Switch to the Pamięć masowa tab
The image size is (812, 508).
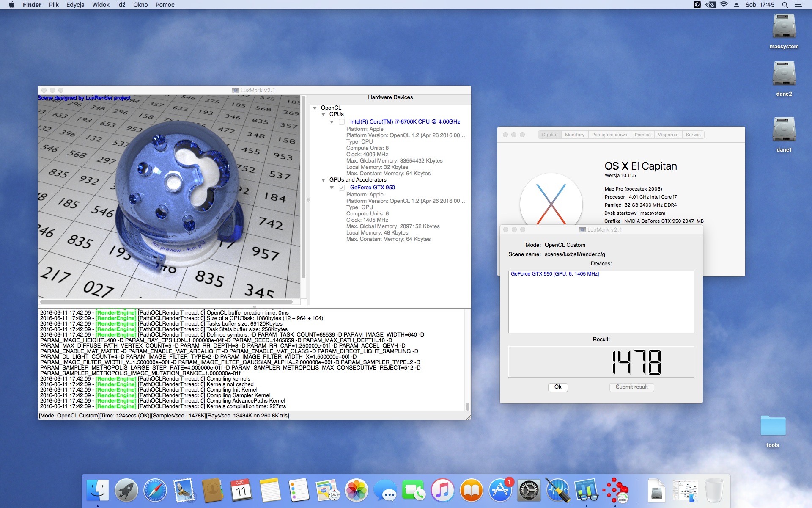pyautogui.click(x=609, y=135)
